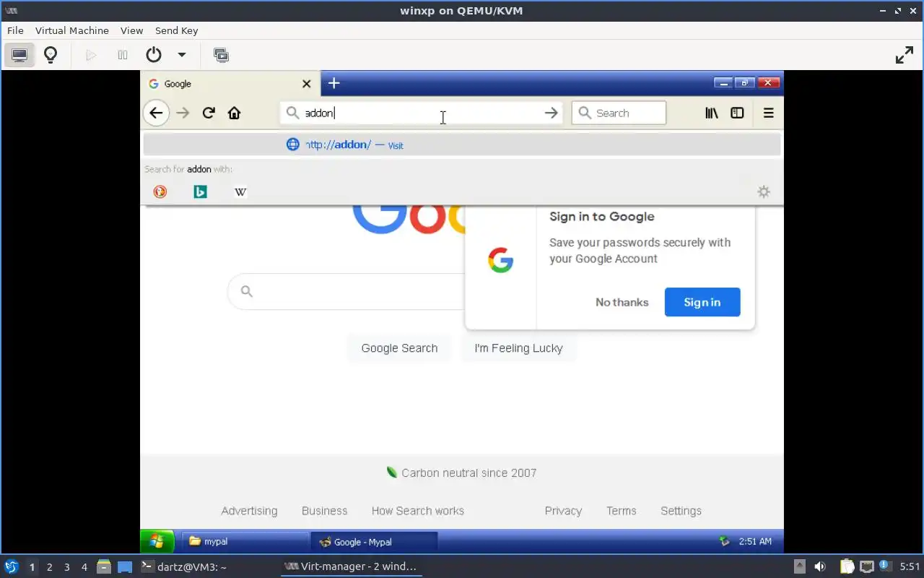Switch to workspace 4
This screenshot has width=924, height=578.
[x=84, y=567]
